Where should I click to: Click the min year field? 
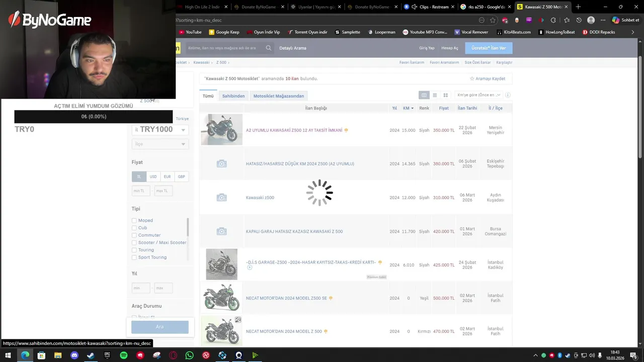tap(141, 288)
